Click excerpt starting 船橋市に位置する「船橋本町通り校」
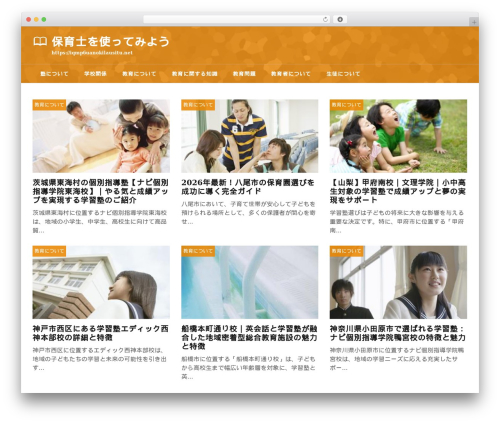Image resolution: width=500 pixels, height=423 pixels. 248,368
